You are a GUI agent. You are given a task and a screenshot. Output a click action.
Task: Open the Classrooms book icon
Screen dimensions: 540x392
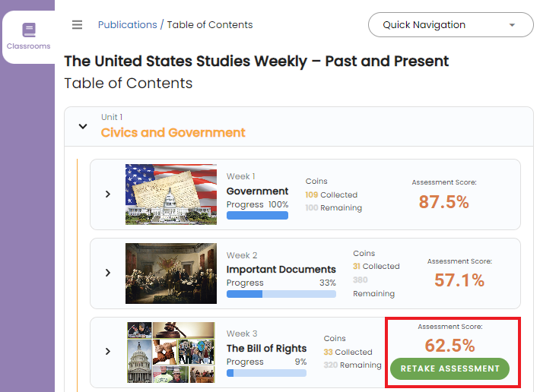[28, 30]
